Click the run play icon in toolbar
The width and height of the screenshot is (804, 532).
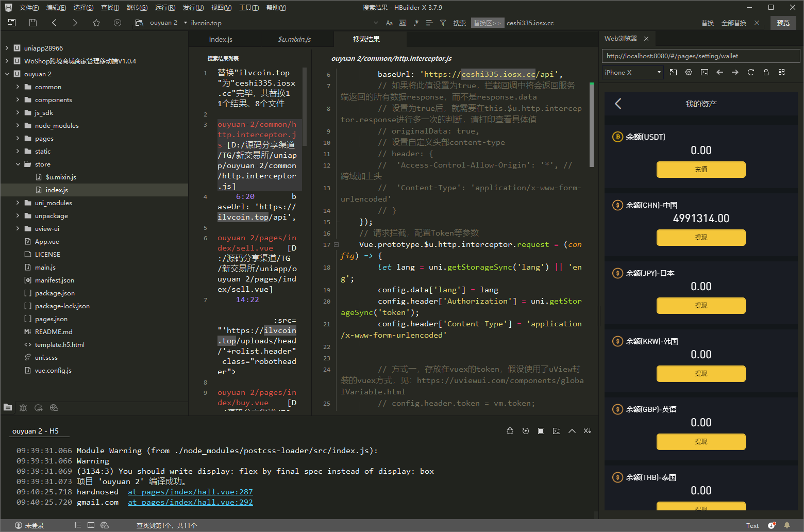pyautogui.click(x=118, y=23)
